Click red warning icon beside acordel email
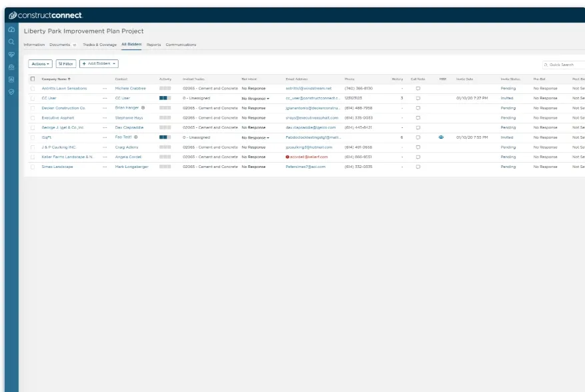Viewport: 585px width, 392px height. 287,157
